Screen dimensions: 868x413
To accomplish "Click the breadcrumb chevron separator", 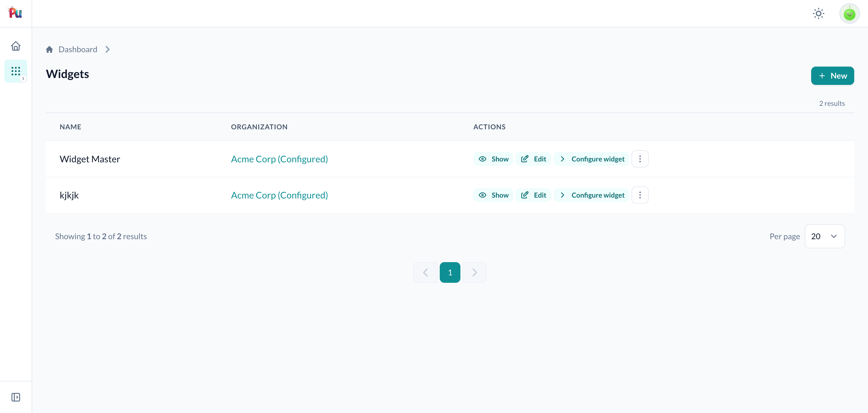I will click(x=107, y=50).
